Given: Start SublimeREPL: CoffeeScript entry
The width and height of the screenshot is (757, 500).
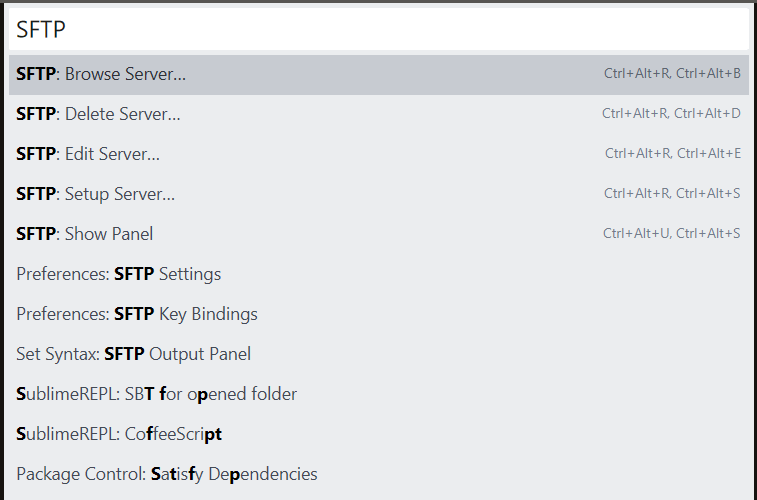Looking at the screenshot, I should (119, 434).
